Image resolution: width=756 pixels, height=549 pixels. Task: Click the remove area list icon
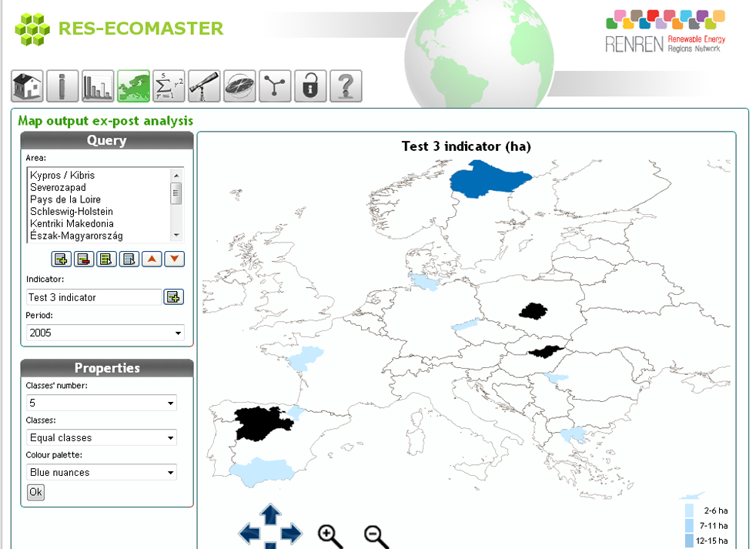pos(84,259)
